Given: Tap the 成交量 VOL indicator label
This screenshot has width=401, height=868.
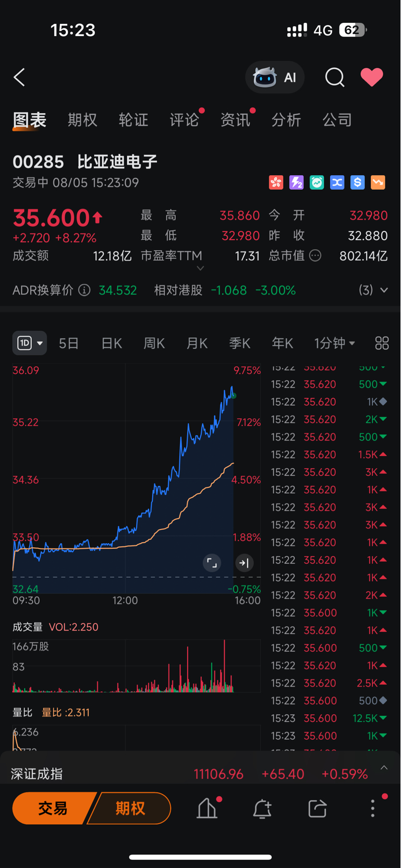Looking at the screenshot, I should 56,627.
